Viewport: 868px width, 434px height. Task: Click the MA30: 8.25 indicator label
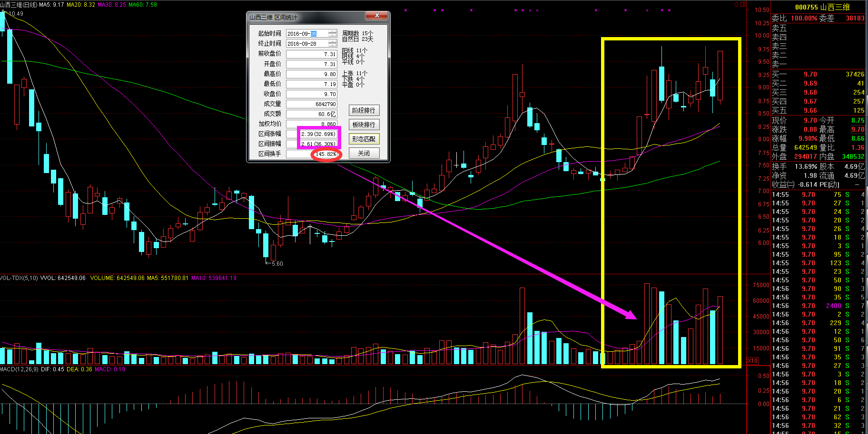(x=111, y=4)
